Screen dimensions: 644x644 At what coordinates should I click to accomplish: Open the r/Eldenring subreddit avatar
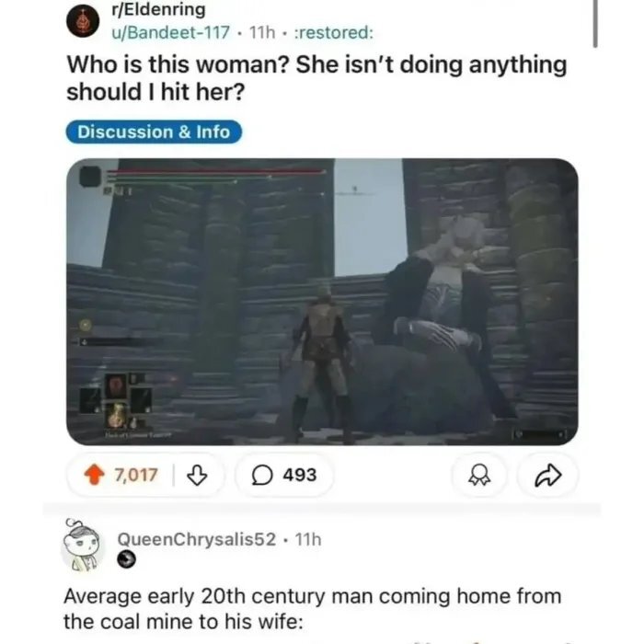pos(83,21)
